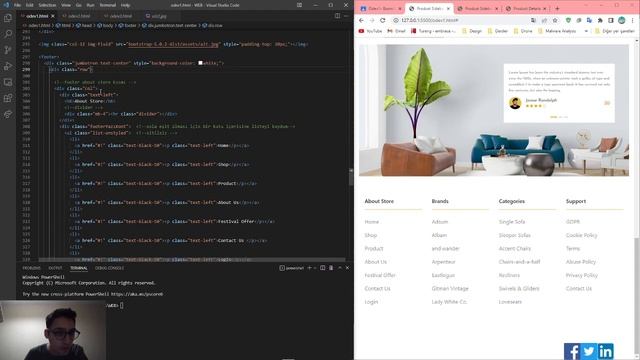The width and height of the screenshot is (640, 360).
Task: Click the Chrome address bar URL
Action: 429,20
